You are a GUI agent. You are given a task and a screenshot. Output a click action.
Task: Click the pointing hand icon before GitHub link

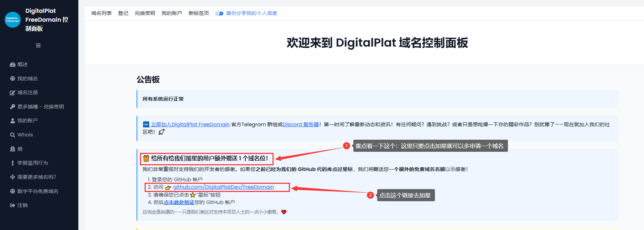point(168,187)
